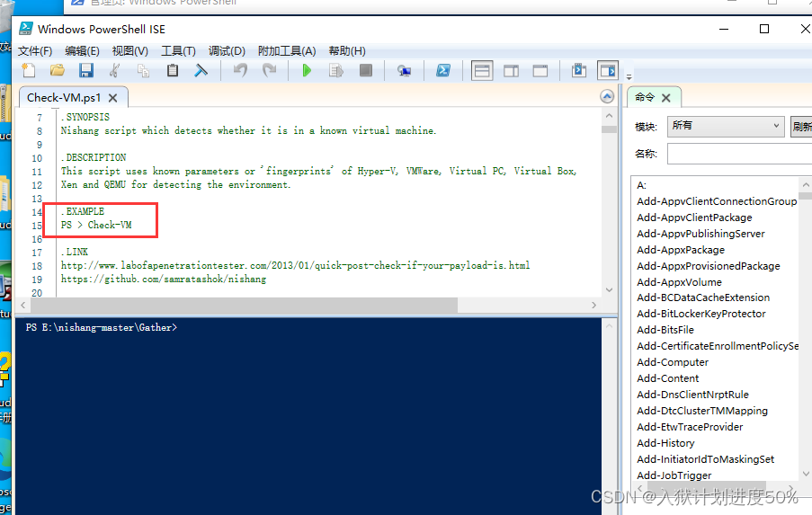
Task: Open toolbar overflow options arrow
Action: [629, 76]
